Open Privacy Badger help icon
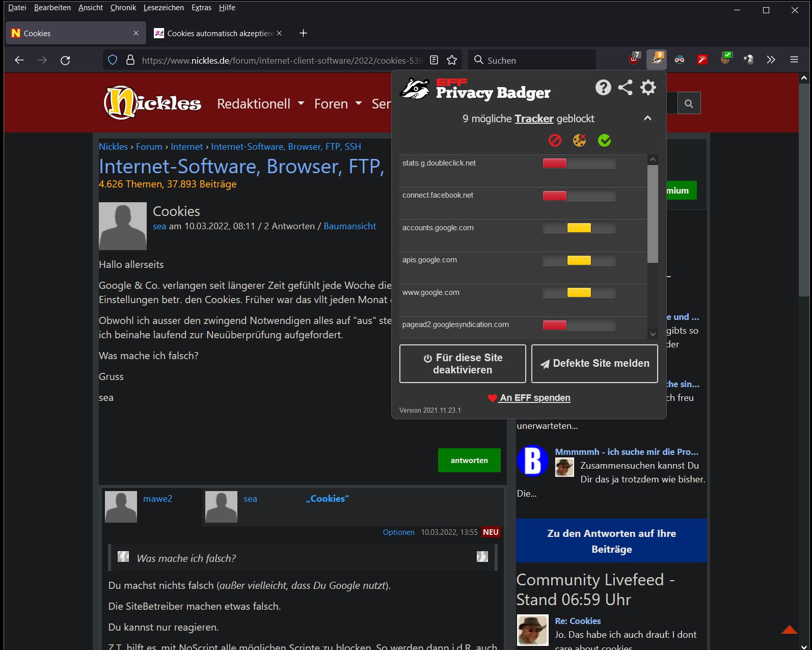 click(x=603, y=88)
